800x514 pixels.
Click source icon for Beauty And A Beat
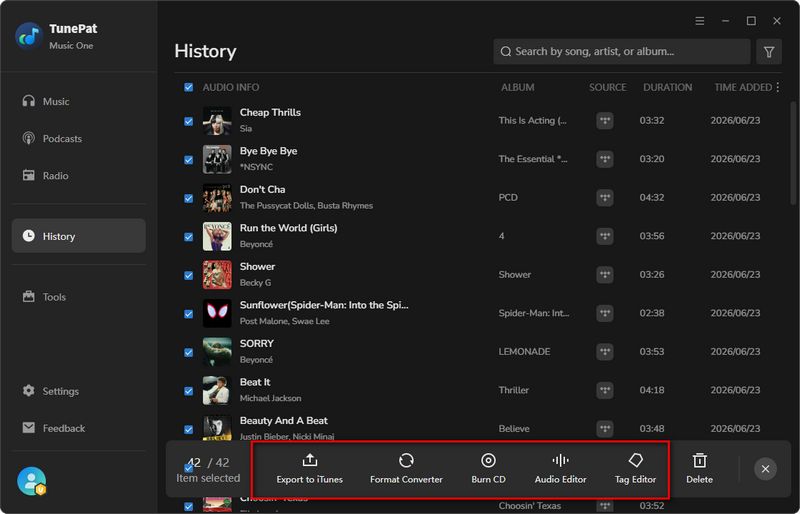coord(605,429)
